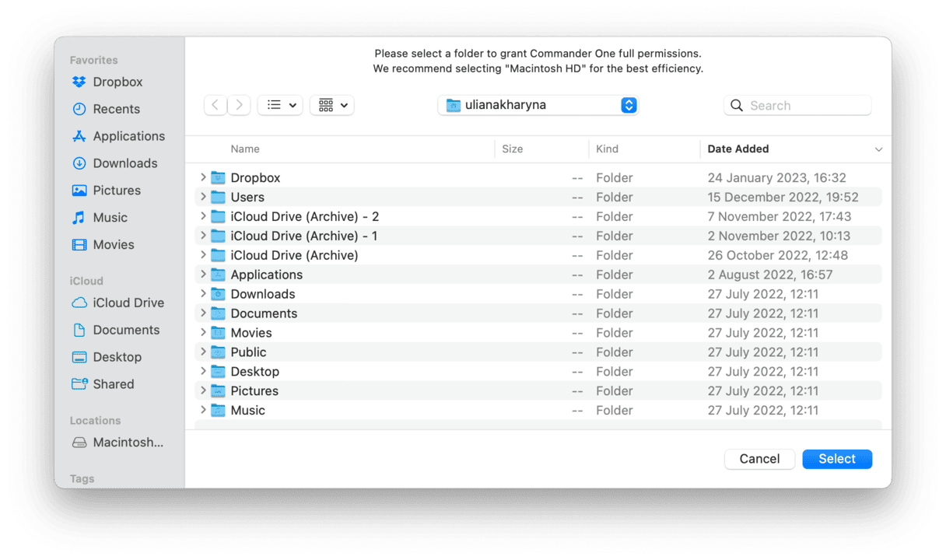Expand the Dropbox folder row
Viewport: 946px width, 560px height.
click(203, 177)
